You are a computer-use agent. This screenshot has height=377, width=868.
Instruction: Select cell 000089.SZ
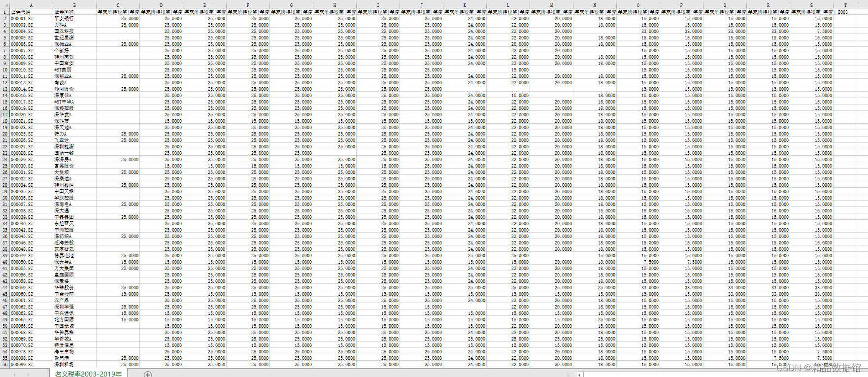(x=32, y=364)
